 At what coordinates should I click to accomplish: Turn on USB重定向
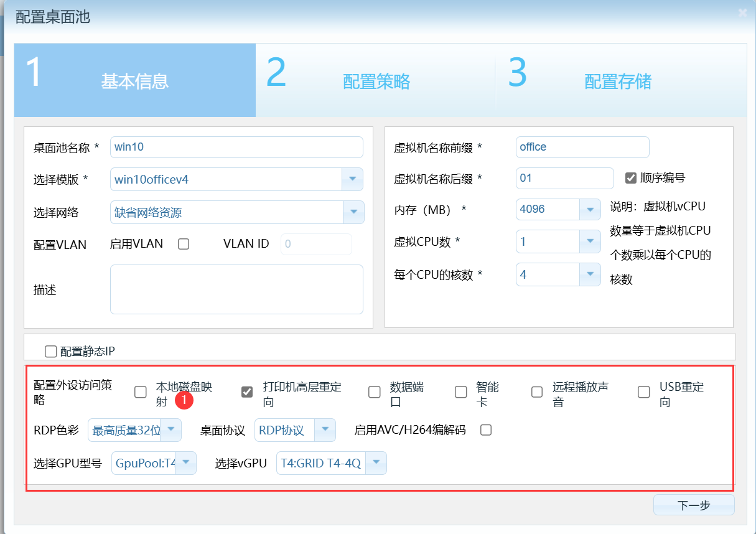[643, 391]
